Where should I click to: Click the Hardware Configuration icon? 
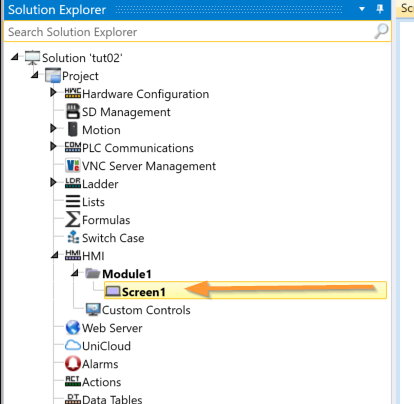[x=73, y=93]
